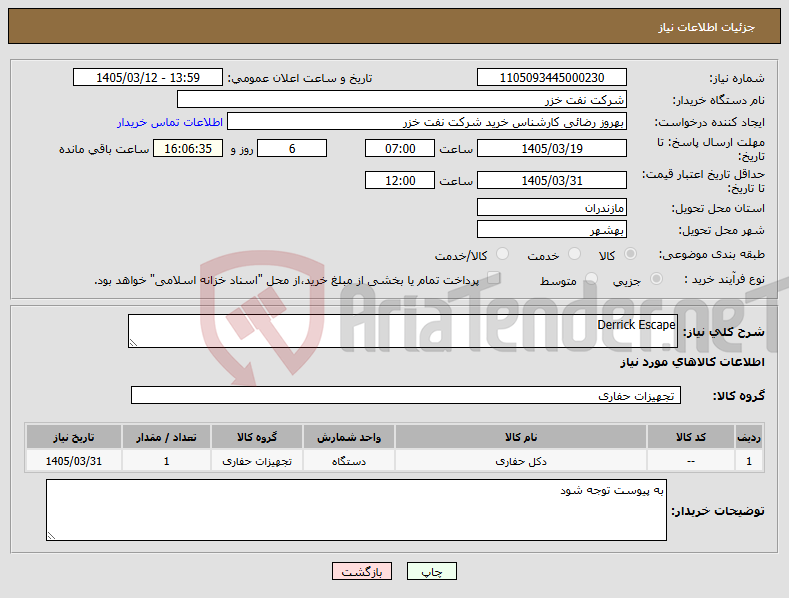Click the deadline time field 07:00
This screenshot has width=789, height=598.
coord(400,148)
